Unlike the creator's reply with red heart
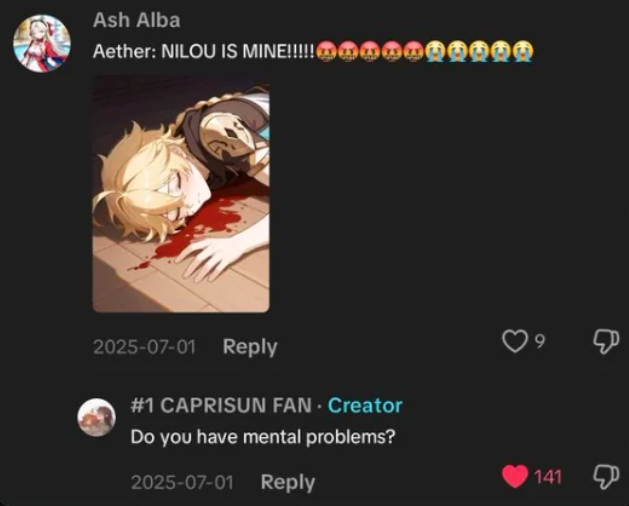This screenshot has height=506, width=629. pos(515,476)
